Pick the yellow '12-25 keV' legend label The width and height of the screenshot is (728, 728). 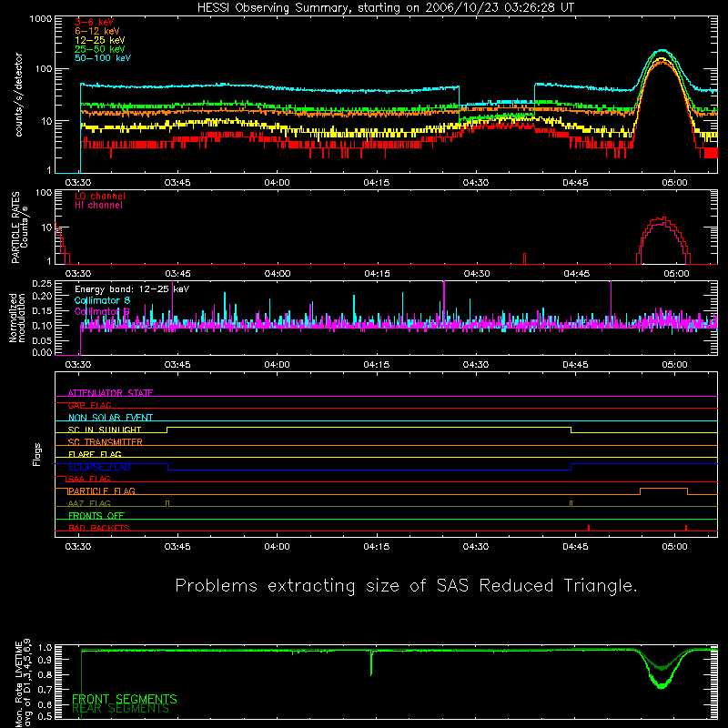pos(99,40)
